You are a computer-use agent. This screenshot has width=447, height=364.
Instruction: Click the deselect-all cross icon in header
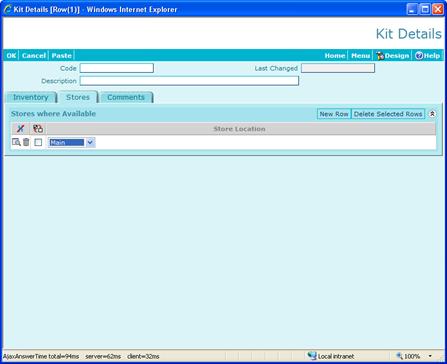coord(21,129)
